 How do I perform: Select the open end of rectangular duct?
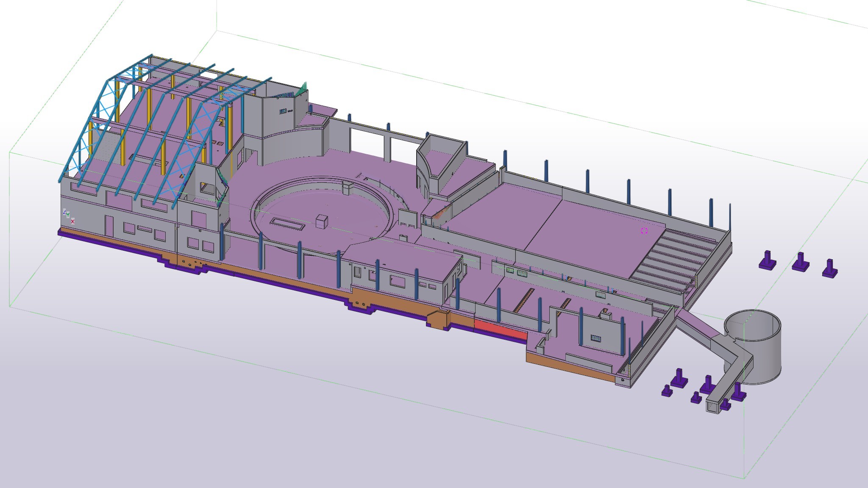(x=712, y=407)
